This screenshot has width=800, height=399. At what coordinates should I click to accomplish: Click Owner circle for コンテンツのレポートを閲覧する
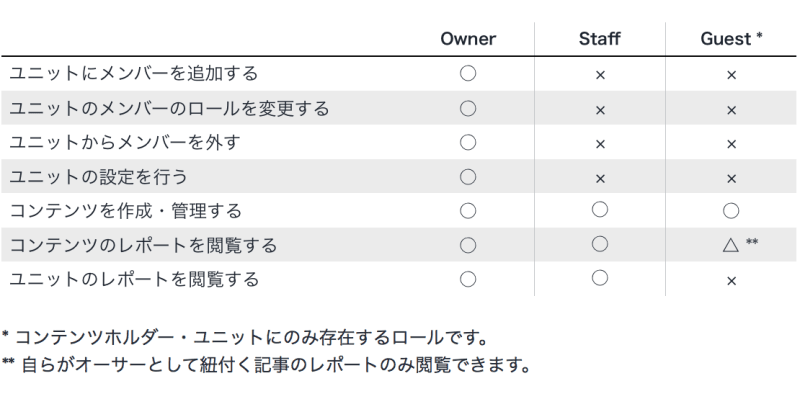click(468, 245)
